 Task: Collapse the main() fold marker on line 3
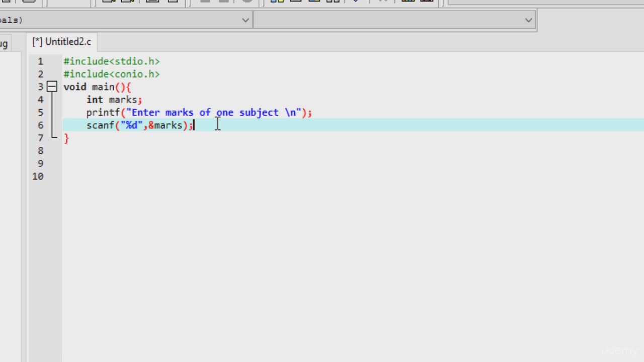click(x=52, y=87)
